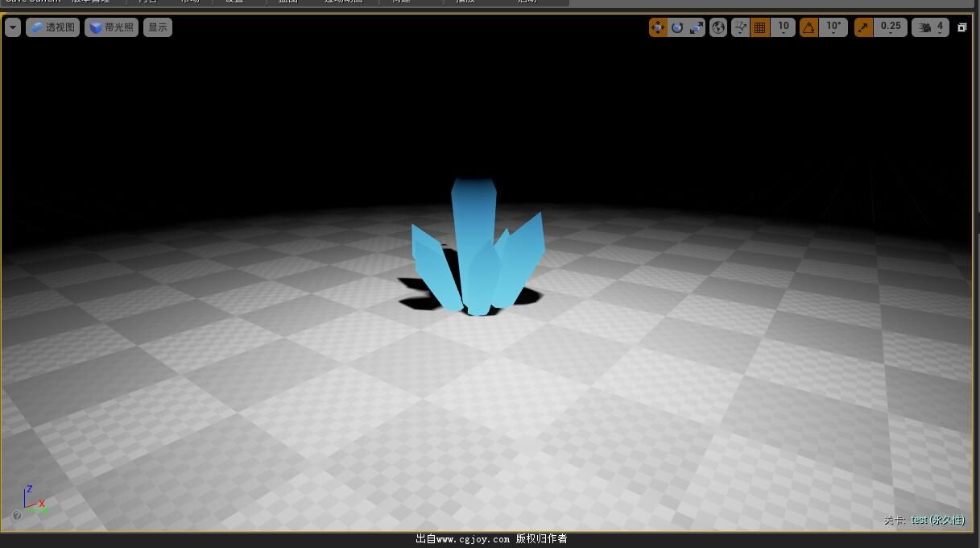Toggle scale snapping arrow icon
Image resolution: width=980 pixels, height=548 pixels.
[x=863, y=27]
